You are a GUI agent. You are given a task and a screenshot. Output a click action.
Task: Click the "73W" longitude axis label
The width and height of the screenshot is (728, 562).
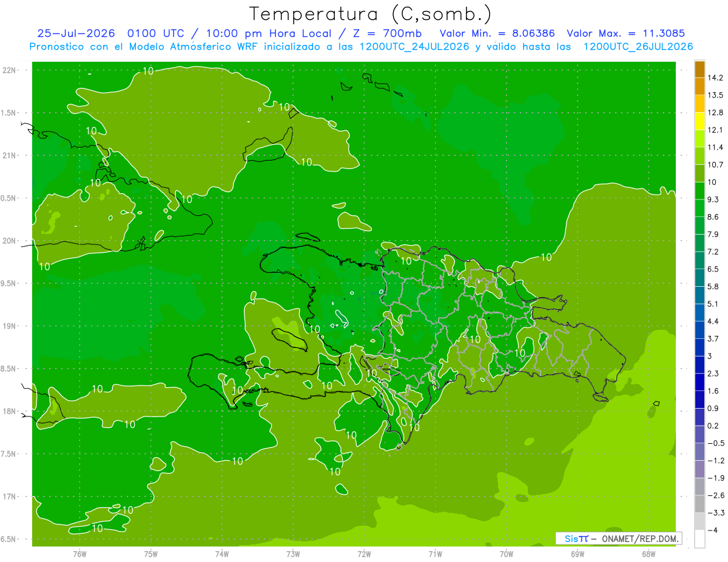click(293, 554)
